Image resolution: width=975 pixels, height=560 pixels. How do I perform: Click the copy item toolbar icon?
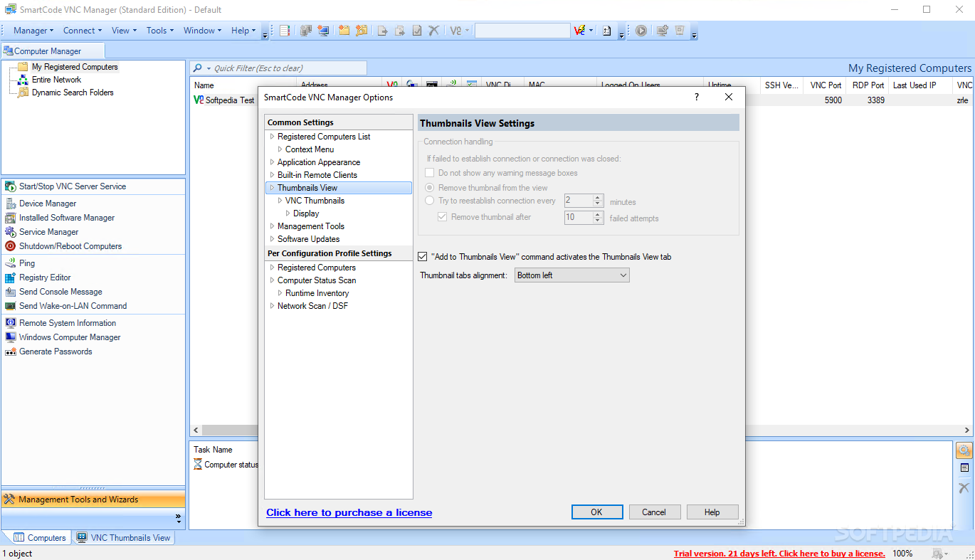click(400, 31)
